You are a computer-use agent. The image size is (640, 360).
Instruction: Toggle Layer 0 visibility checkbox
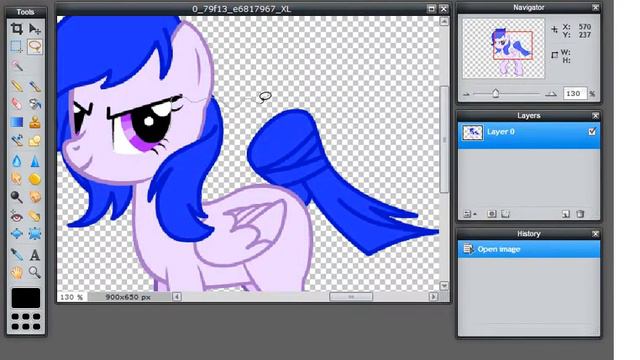tap(592, 131)
